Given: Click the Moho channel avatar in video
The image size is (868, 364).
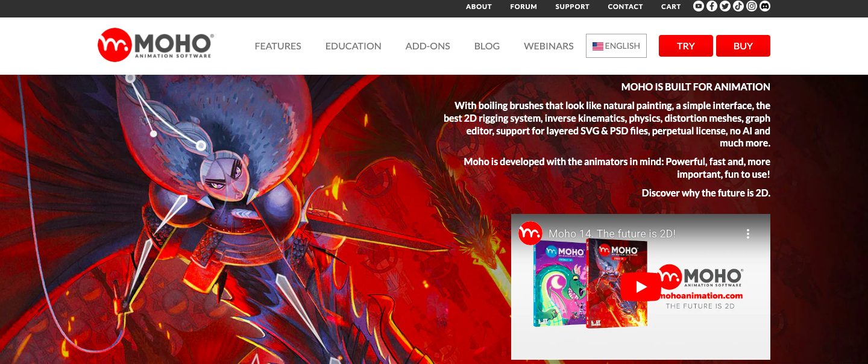Looking at the screenshot, I should (531, 233).
